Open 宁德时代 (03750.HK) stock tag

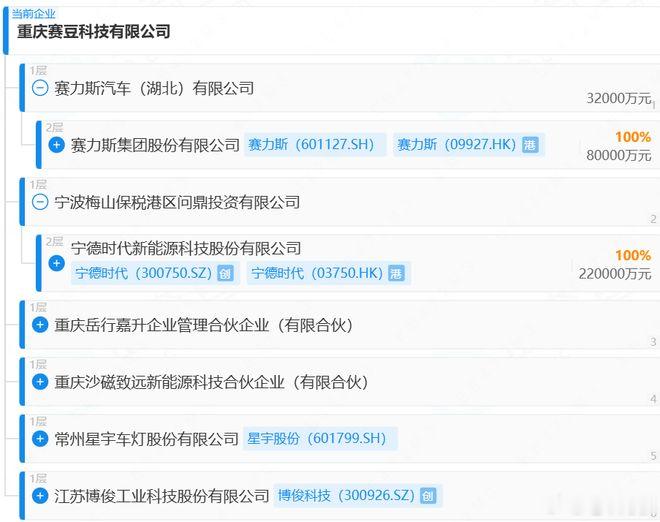tap(328, 273)
